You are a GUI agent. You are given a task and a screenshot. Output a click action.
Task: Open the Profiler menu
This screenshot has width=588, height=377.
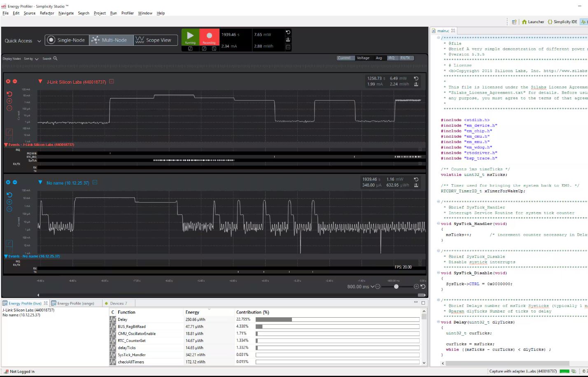[x=127, y=13]
